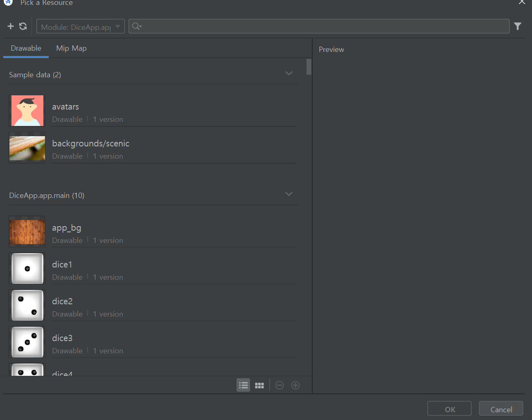Click the 'Sample data (2)' heading
The height and width of the screenshot is (420, 532).
35,75
